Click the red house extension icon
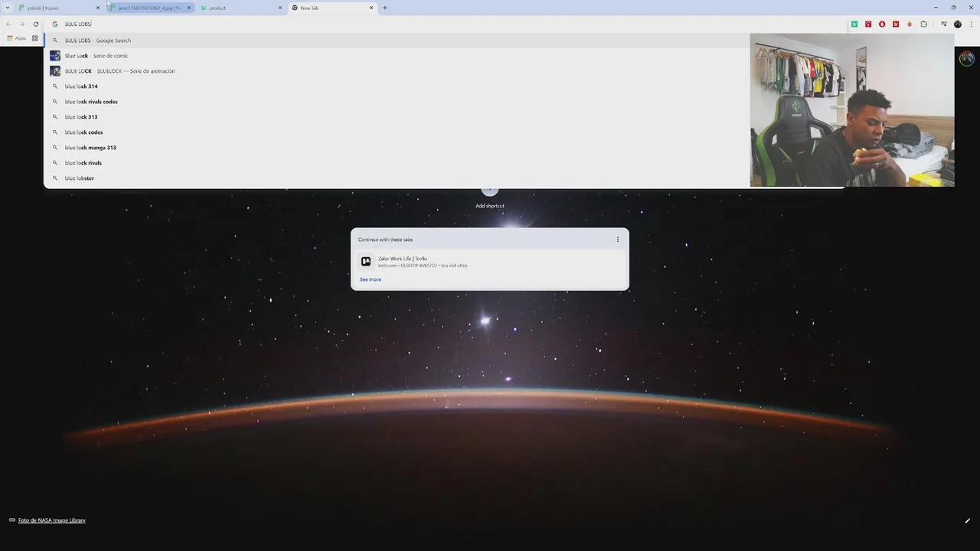980x551 pixels. click(868, 24)
